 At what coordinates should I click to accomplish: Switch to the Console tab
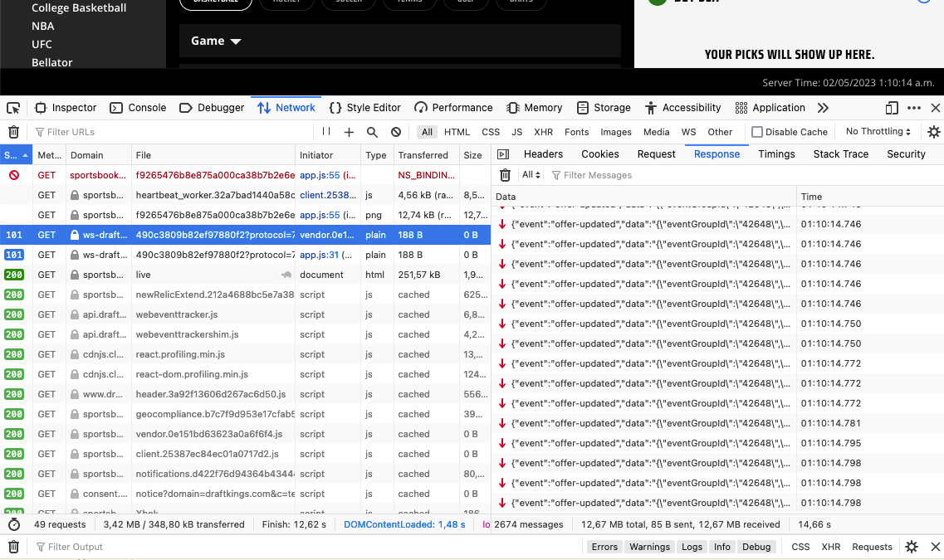[x=138, y=108]
